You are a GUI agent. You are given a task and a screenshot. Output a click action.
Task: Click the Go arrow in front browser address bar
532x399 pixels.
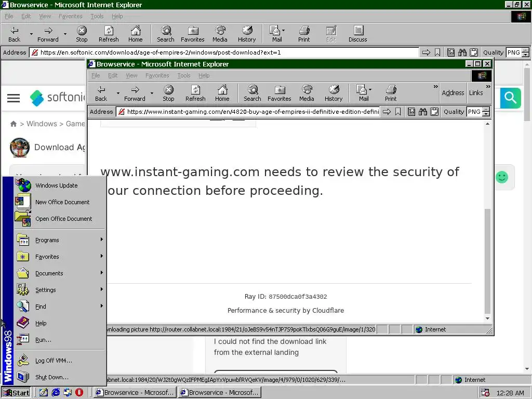(387, 112)
